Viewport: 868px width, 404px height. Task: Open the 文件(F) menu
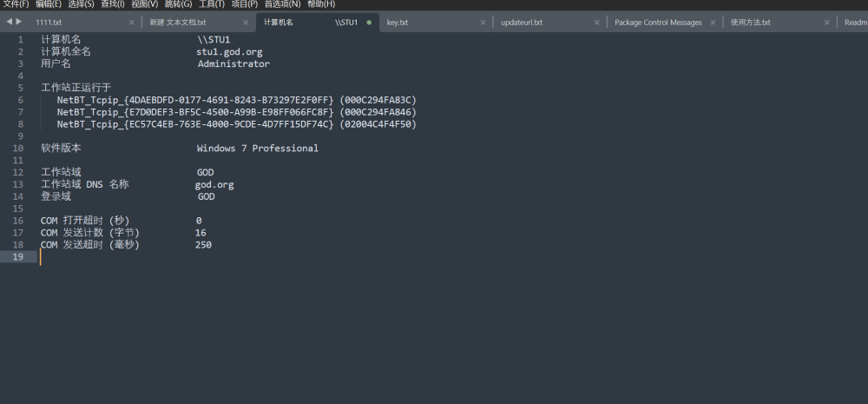tap(15, 4)
